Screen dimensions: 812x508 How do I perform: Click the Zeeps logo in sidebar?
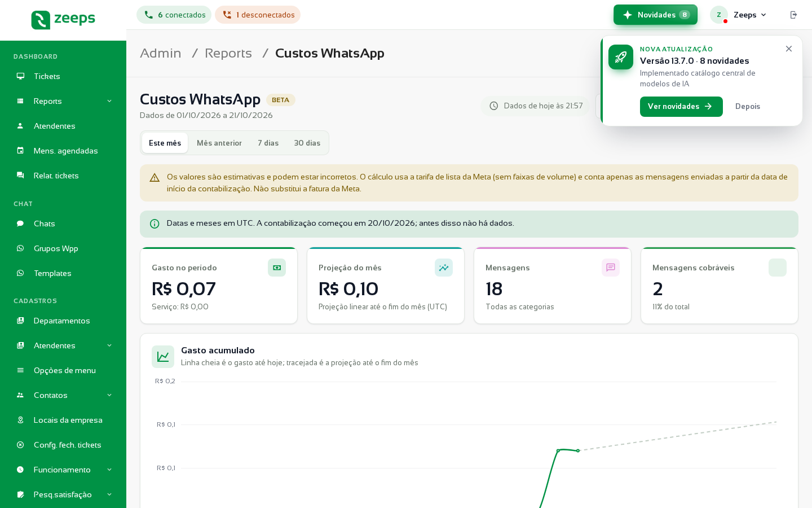click(63, 20)
